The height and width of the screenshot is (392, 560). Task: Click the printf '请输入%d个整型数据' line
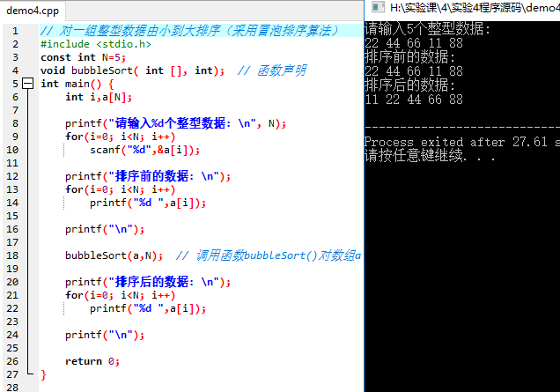pyautogui.click(x=176, y=123)
